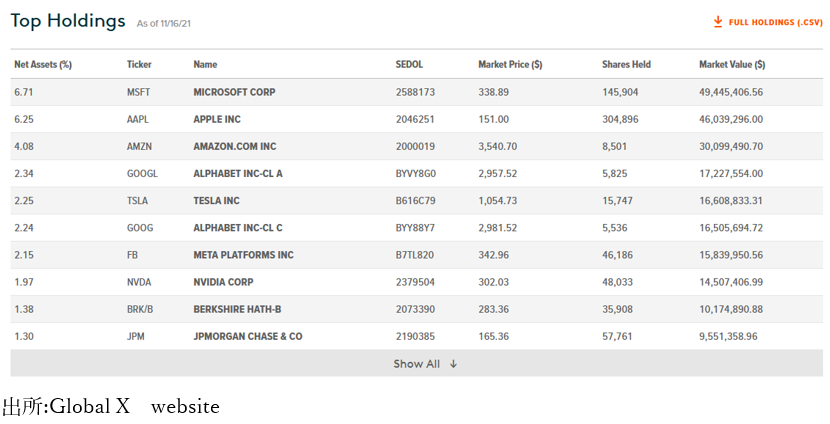Image resolution: width=830 pixels, height=424 pixels.
Task: Select the AMAZON.COM INC name cell
Action: (235, 146)
